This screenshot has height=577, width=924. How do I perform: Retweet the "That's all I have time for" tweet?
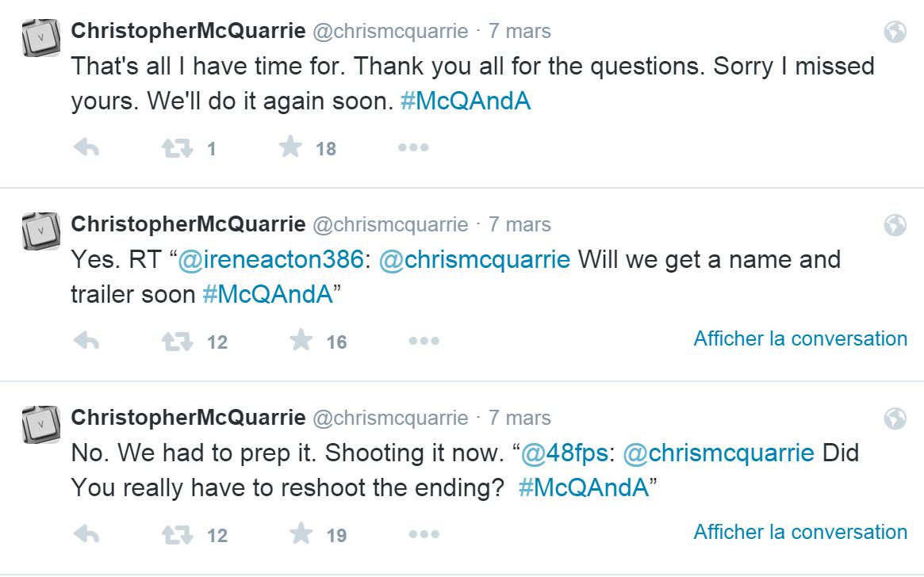tap(178, 148)
